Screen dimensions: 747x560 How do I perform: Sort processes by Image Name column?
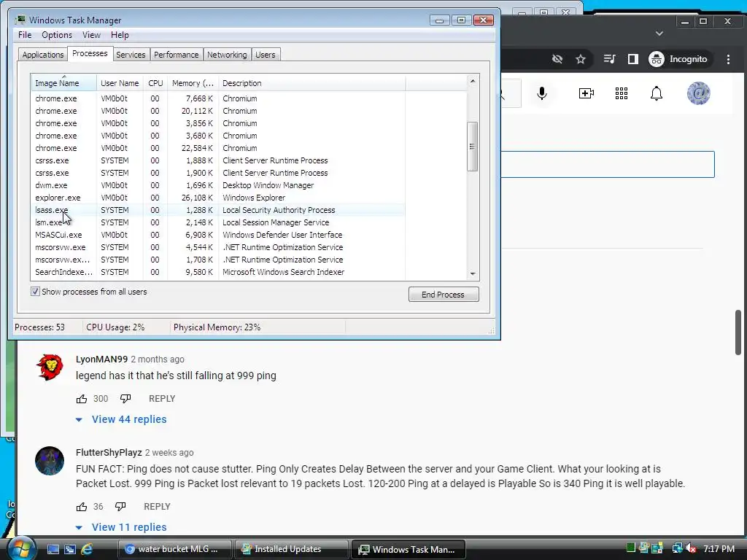(x=64, y=83)
